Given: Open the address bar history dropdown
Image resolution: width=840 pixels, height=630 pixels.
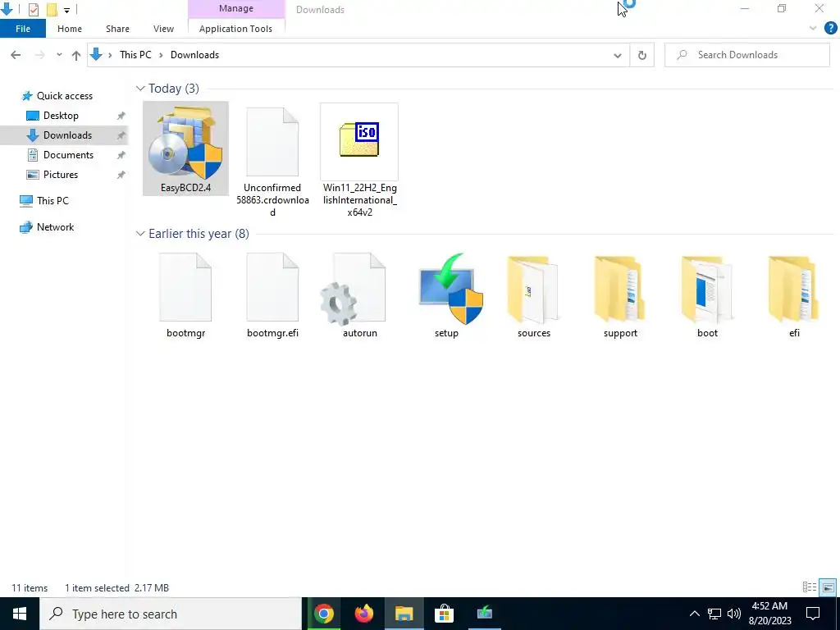Looking at the screenshot, I should coord(617,55).
